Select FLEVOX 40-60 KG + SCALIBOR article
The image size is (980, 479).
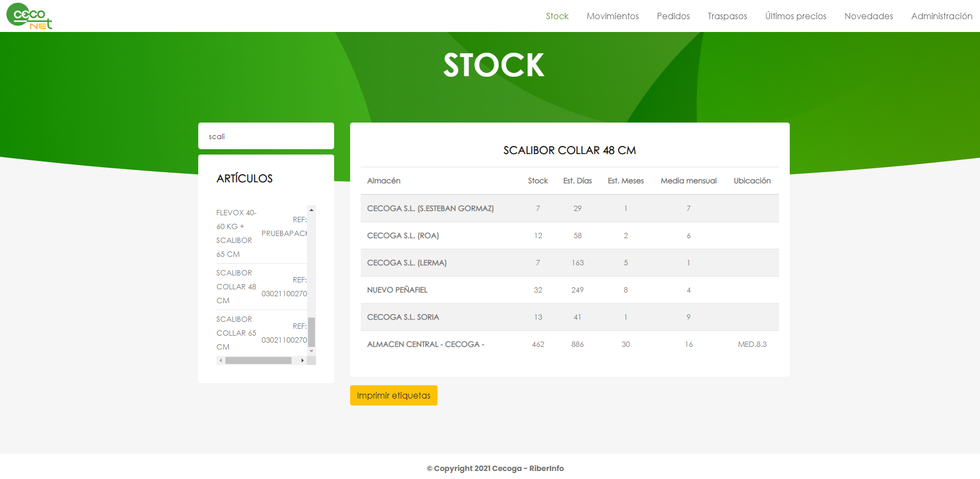tap(237, 233)
